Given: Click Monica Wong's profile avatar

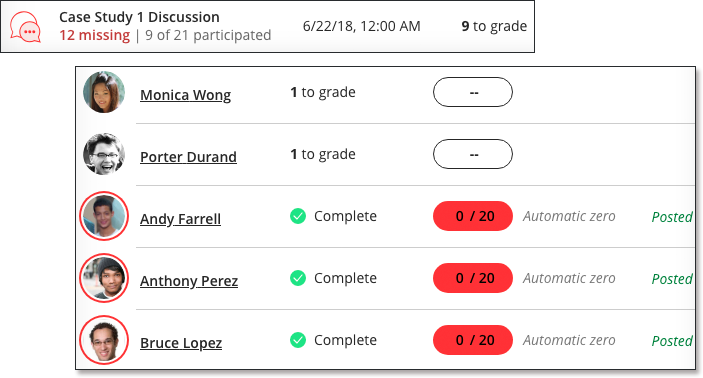Looking at the screenshot, I should tap(104, 92).
